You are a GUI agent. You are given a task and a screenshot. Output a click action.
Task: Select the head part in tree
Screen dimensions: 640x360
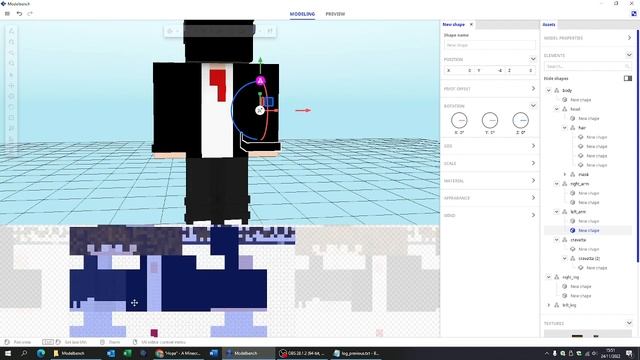coord(575,109)
